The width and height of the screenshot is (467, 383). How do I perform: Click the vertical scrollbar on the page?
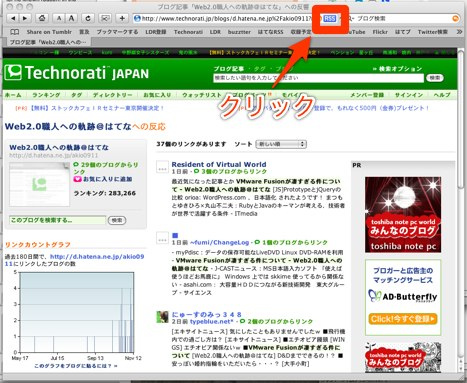pos(461,120)
